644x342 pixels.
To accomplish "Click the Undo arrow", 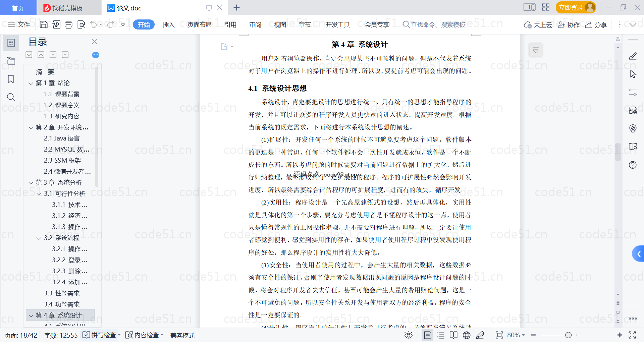I will (94, 24).
